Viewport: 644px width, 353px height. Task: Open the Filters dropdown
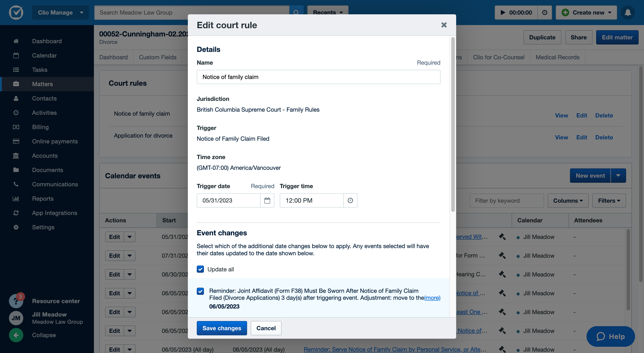[x=609, y=201]
